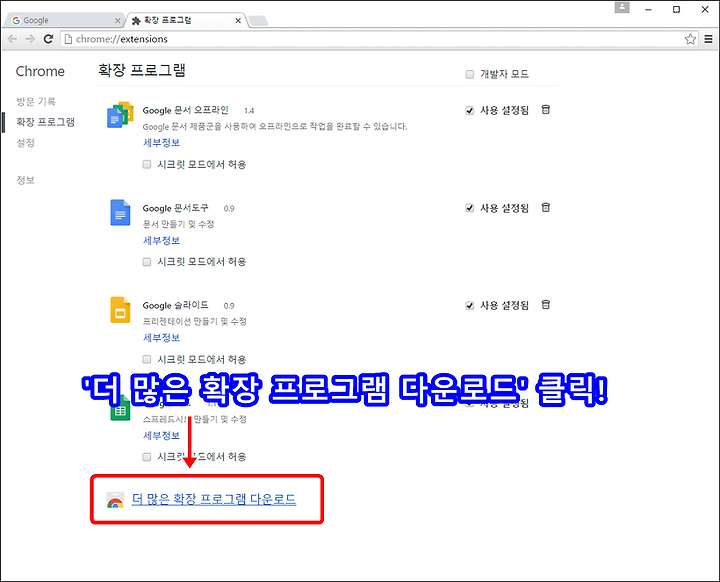Screen dimensions: 720x582
Task: Open 설정 in the sidebar
Action: click(x=26, y=143)
